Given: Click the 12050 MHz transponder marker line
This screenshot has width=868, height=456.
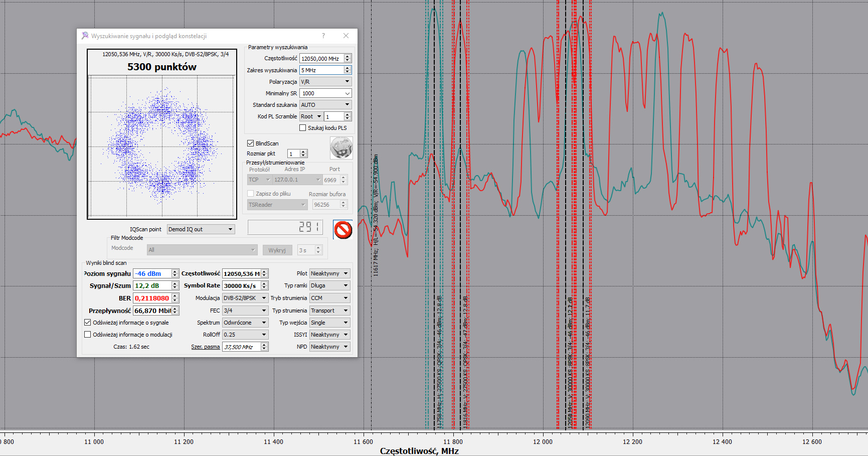Looking at the screenshot, I should (565, 216).
